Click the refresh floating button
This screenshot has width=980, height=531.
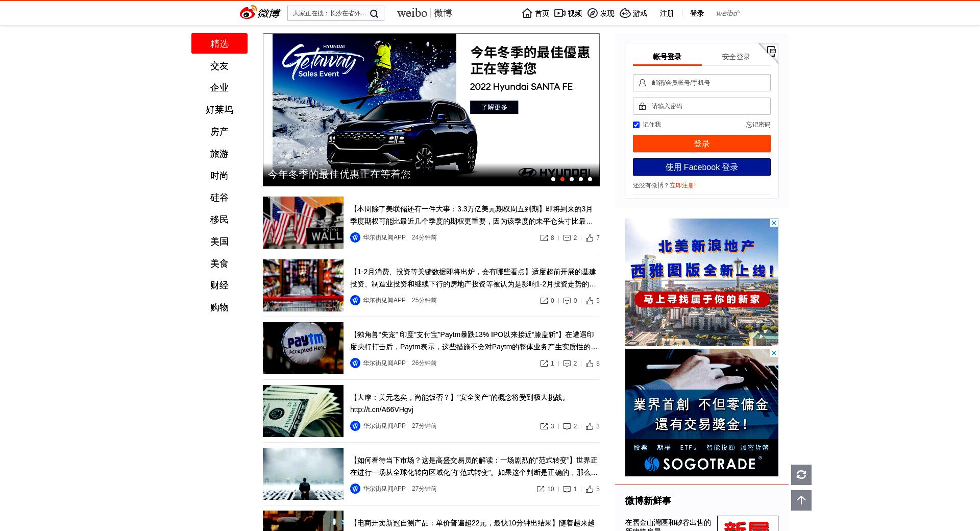coord(801,475)
